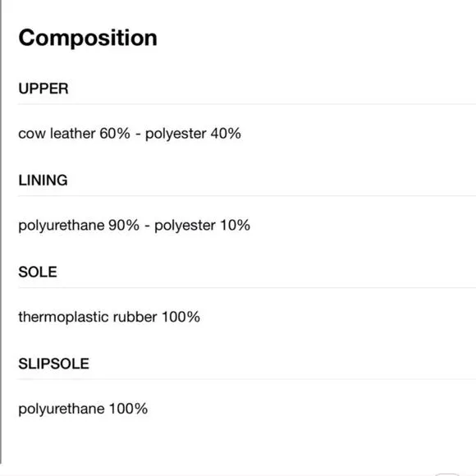
Task: Click the polyurethane 90% text
Action: tap(79, 226)
